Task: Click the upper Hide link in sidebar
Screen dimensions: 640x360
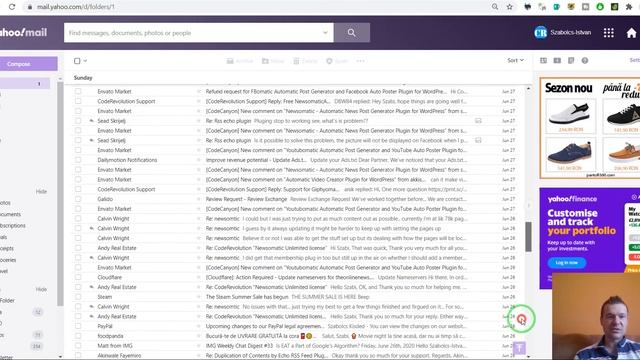Action: (x=41, y=191)
